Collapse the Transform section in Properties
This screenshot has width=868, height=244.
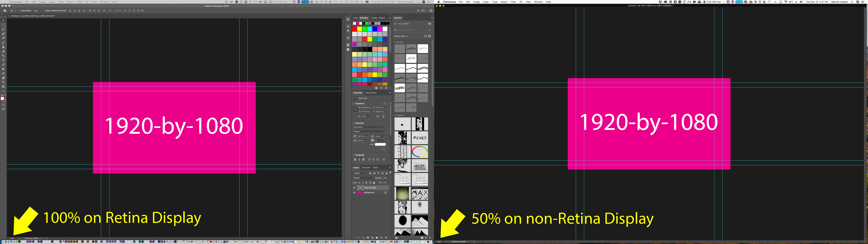tap(354, 104)
